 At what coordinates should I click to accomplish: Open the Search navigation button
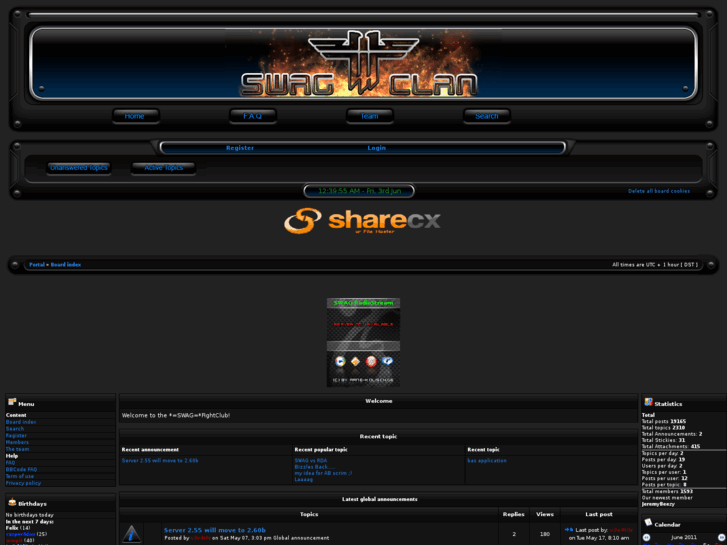click(x=486, y=116)
